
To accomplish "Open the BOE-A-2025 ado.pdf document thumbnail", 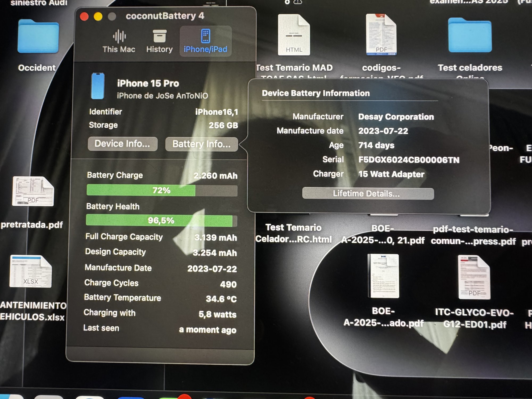I will (x=383, y=276).
